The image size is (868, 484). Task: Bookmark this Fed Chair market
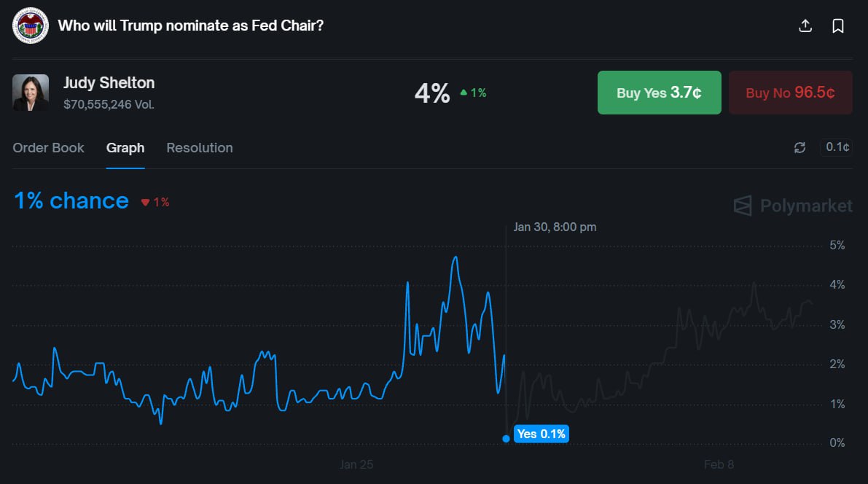pyautogui.click(x=838, y=26)
